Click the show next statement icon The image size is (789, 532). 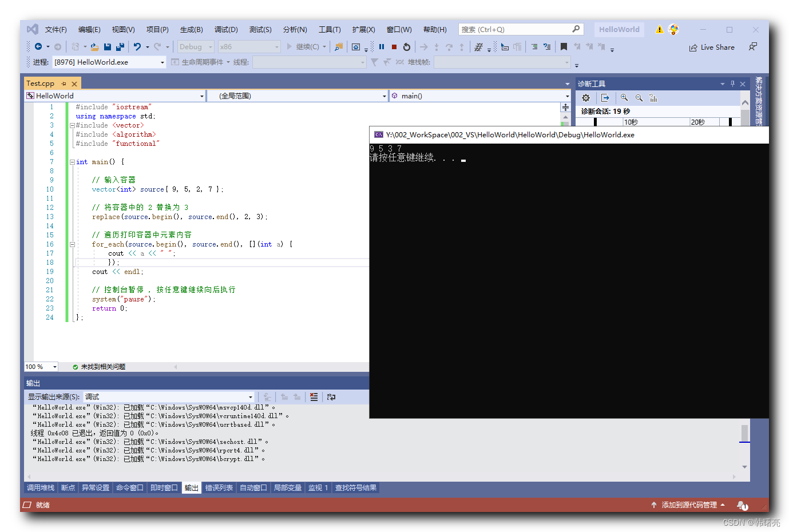point(424,47)
